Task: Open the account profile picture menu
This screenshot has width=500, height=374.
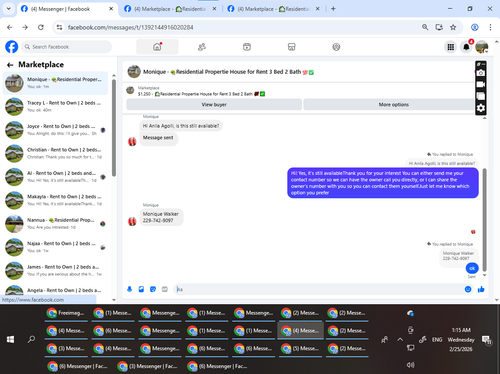Action: click(x=482, y=47)
